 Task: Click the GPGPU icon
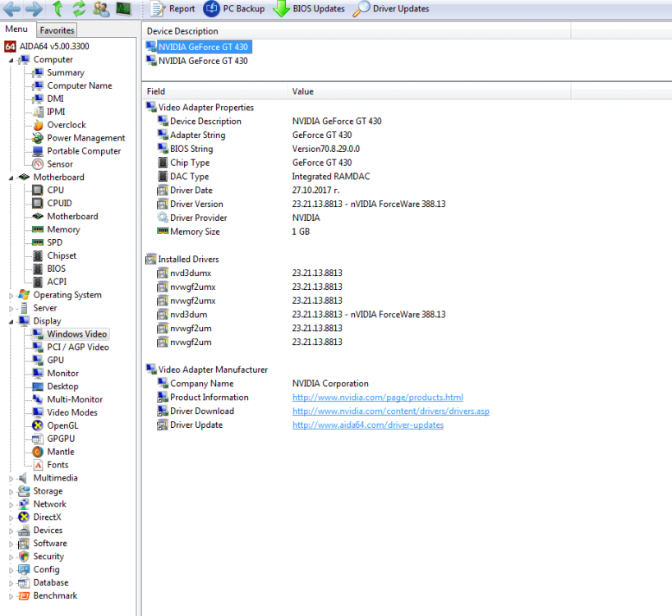[38, 439]
